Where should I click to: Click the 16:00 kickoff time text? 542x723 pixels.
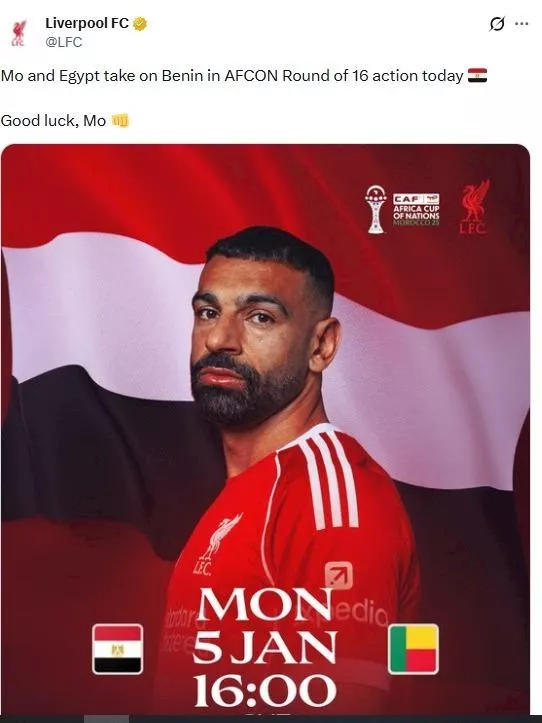265,690
